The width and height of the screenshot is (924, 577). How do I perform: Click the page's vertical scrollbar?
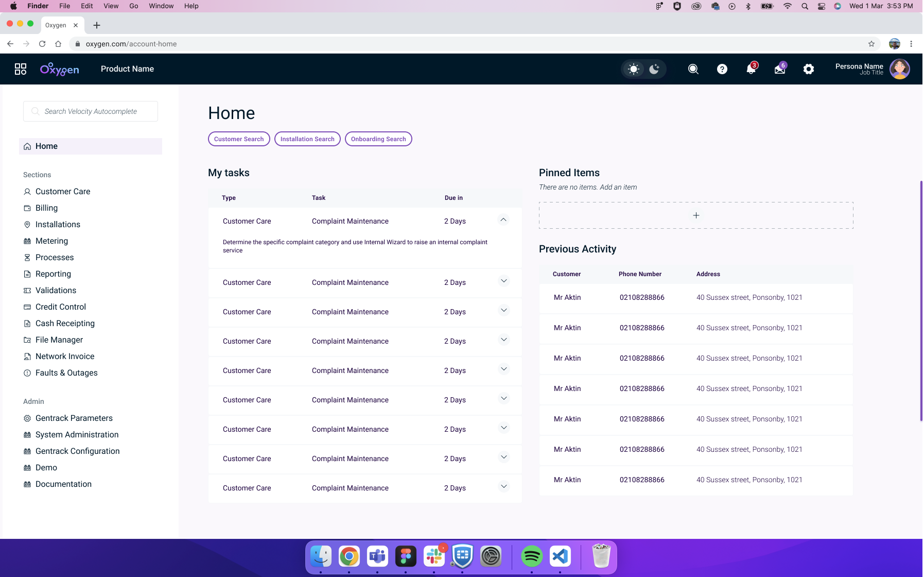(x=921, y=301)
